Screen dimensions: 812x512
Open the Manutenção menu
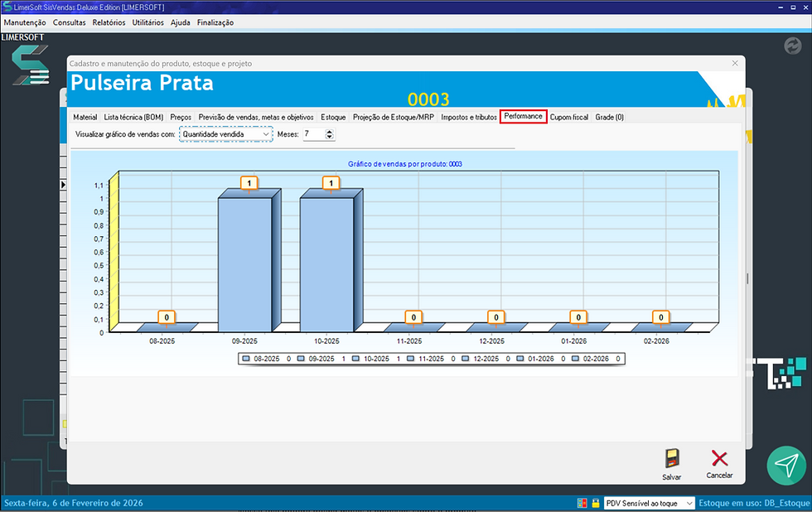pyautogui.click(x=25, y=22)
